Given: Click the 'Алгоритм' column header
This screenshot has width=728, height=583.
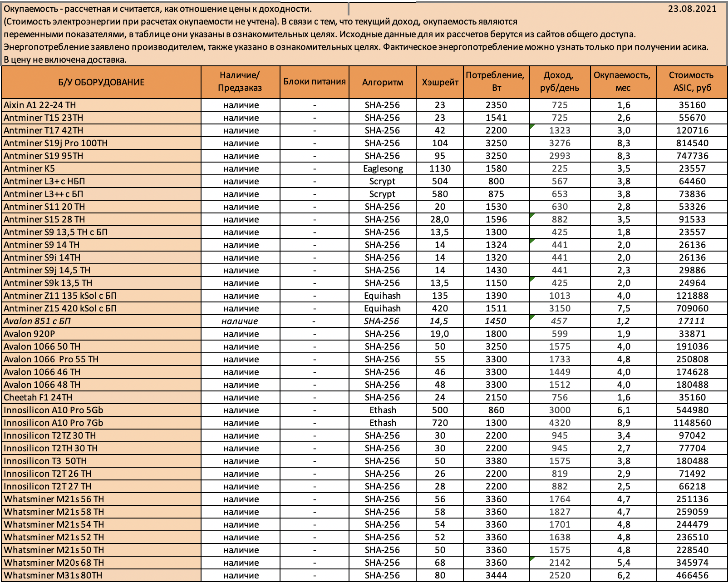Looking at the screenshot, I should pos(383,82).
